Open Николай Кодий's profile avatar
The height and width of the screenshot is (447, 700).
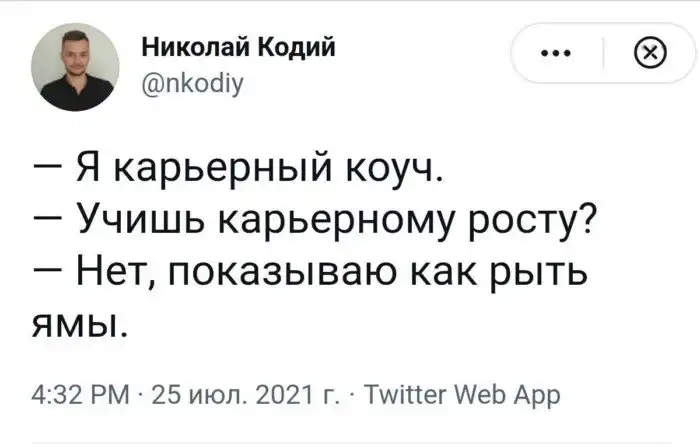coord(76,70)
